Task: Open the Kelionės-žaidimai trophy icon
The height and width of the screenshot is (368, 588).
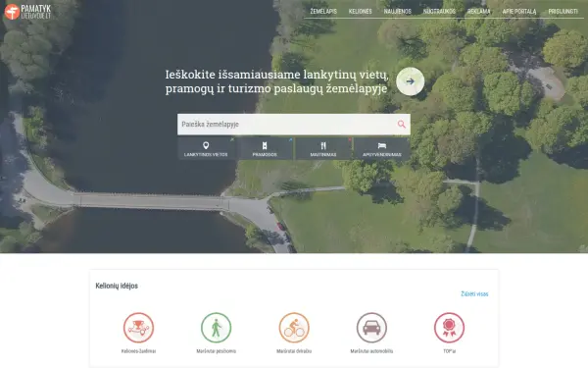Action: tap(138, 328)
